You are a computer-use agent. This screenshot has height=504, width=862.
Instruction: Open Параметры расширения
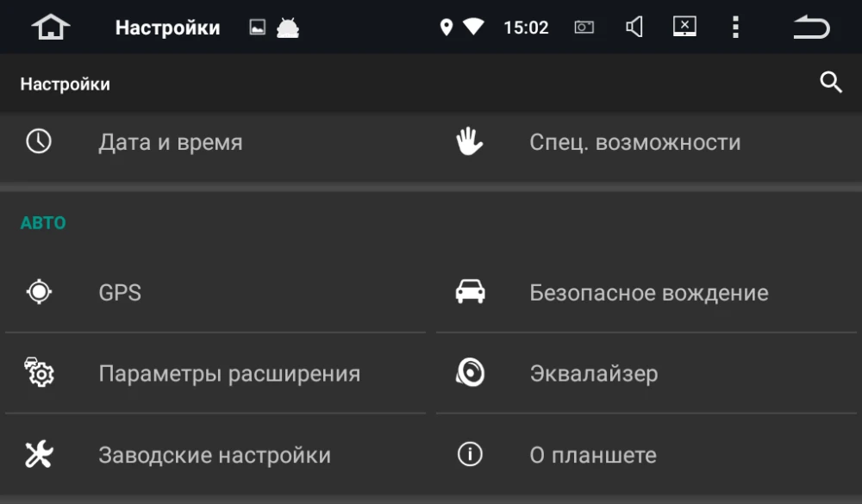click(x=215, y=373)
